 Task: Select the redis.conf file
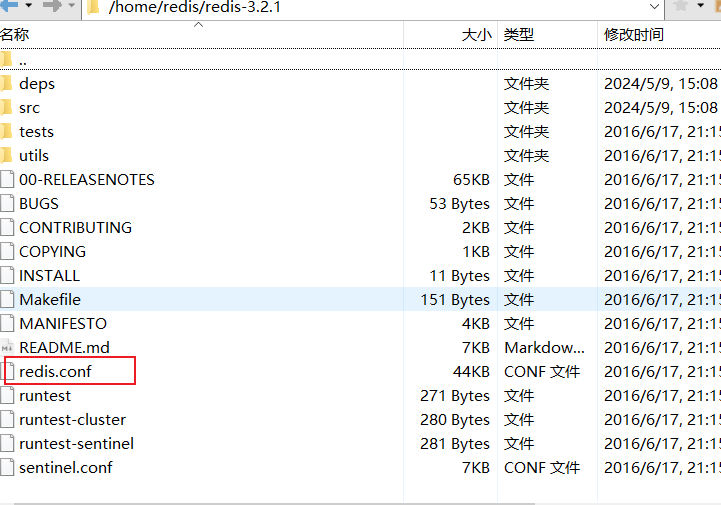coord(55,372)
